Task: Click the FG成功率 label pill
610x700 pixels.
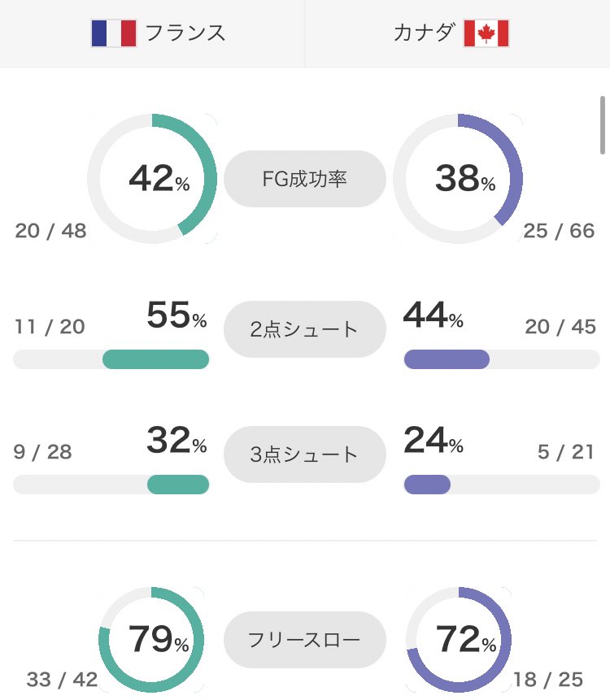Action: tap(305, 178)
